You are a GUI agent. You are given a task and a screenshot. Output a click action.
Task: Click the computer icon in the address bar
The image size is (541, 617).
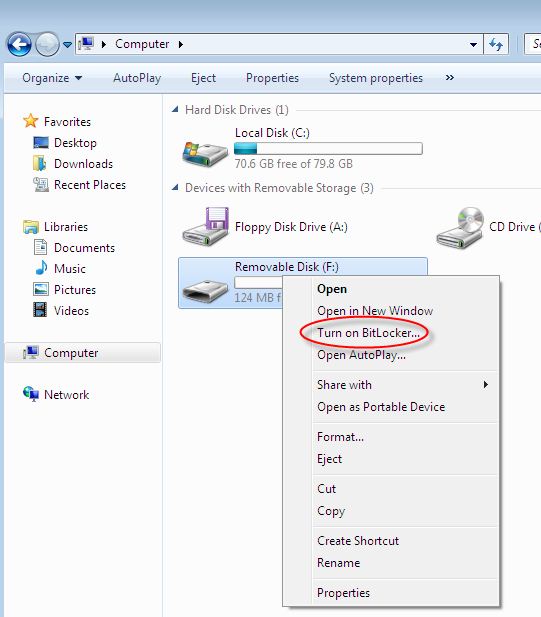click(x=86, y=43)
